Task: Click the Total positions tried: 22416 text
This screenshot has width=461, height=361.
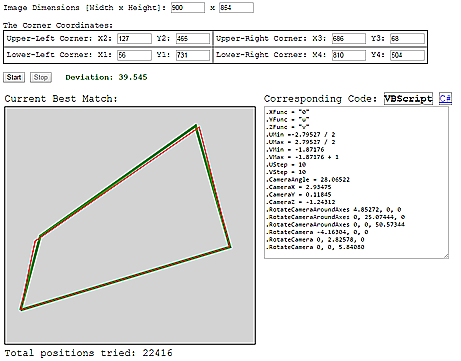Action: tap(89, 353)
